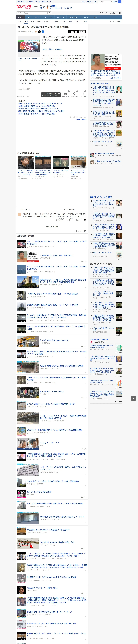Click the 板垣伴信 trending search suggestion
This screenshot has height=644, width=138.
(115, 2)
